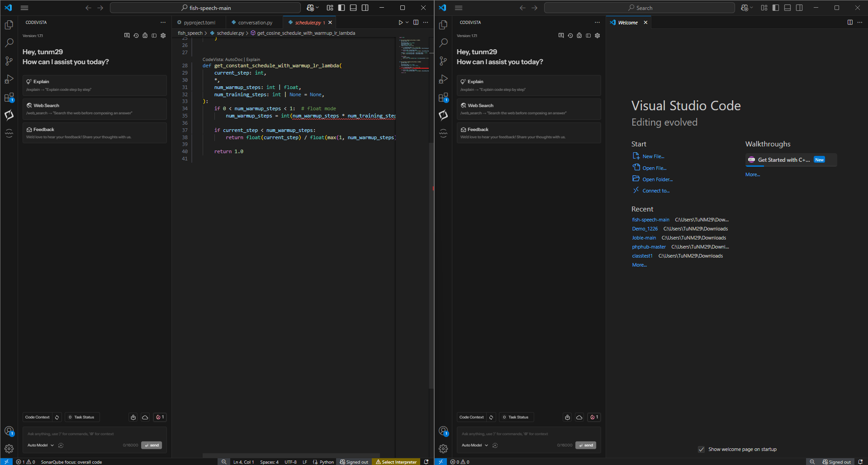Open Search view in left window activity bar
Image resolution: width=868 pixels, height=465 pixels.
click(x=9, y=43)
